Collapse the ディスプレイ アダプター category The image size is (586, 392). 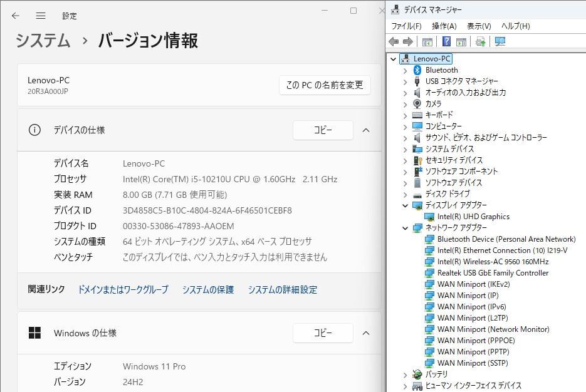point(407,205)
